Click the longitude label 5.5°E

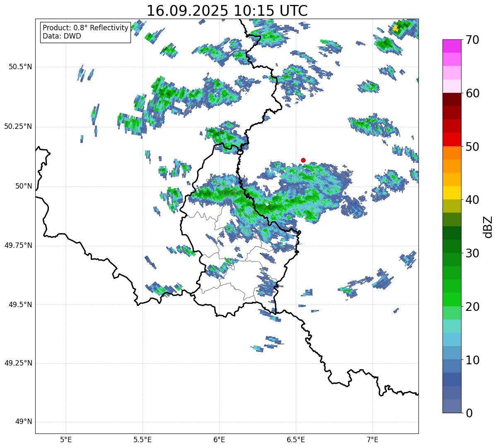pyautogui.click(x=143, y=439)
